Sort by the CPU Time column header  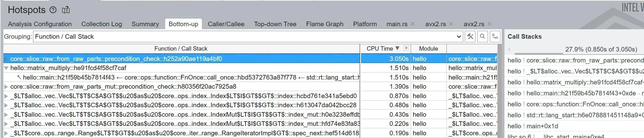pyautogui.click(x=380, y=48)
